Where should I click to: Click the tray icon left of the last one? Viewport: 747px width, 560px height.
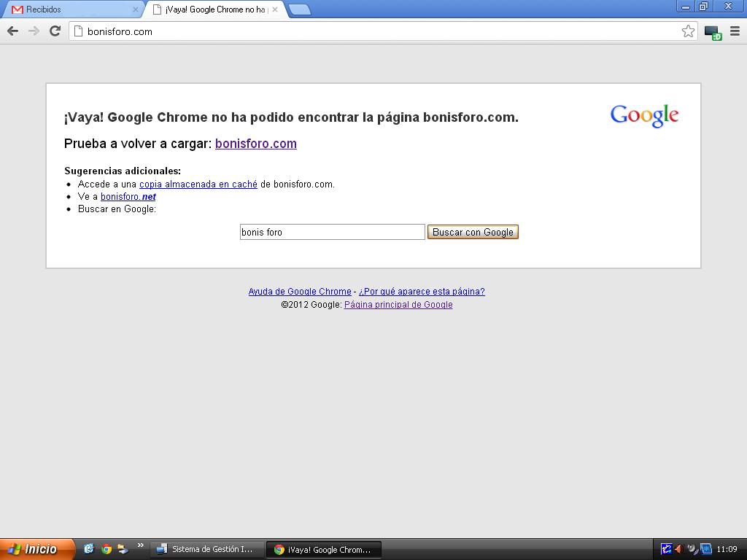coord(692,549)
